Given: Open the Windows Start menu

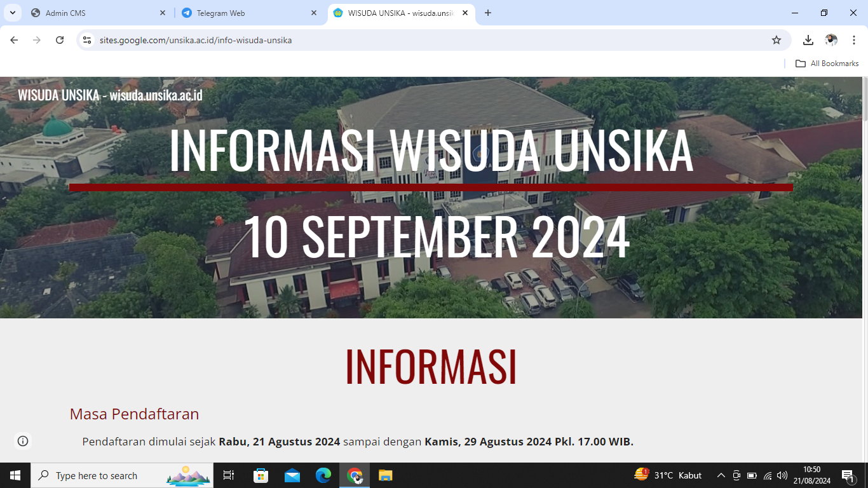Looking at the screenshot, I should point(15,475).
